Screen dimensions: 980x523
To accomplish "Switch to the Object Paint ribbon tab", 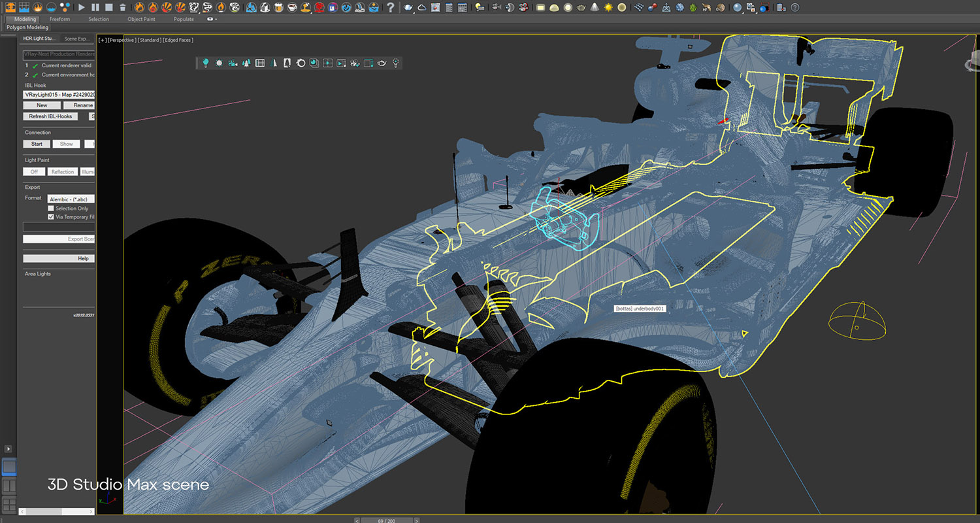I will (141, 19).
